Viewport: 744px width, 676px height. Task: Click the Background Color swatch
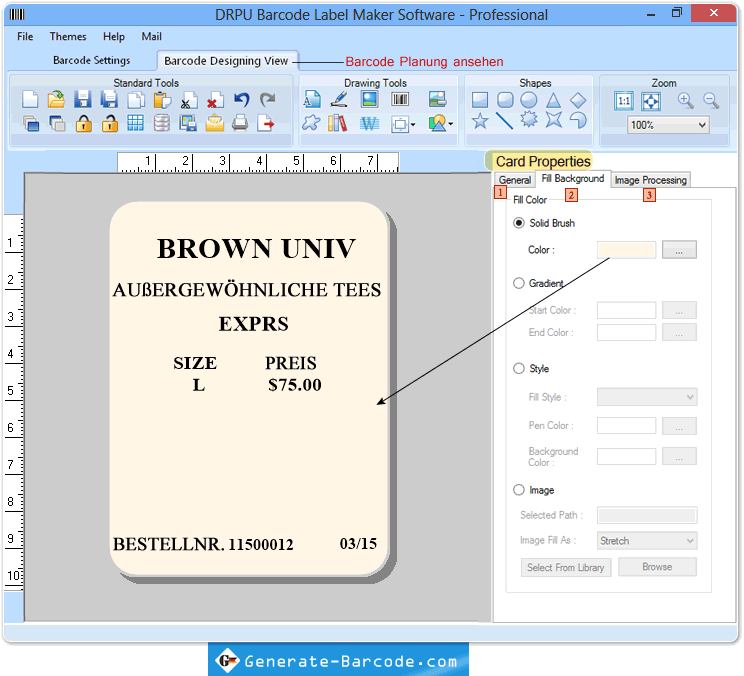tap(626, 456)
